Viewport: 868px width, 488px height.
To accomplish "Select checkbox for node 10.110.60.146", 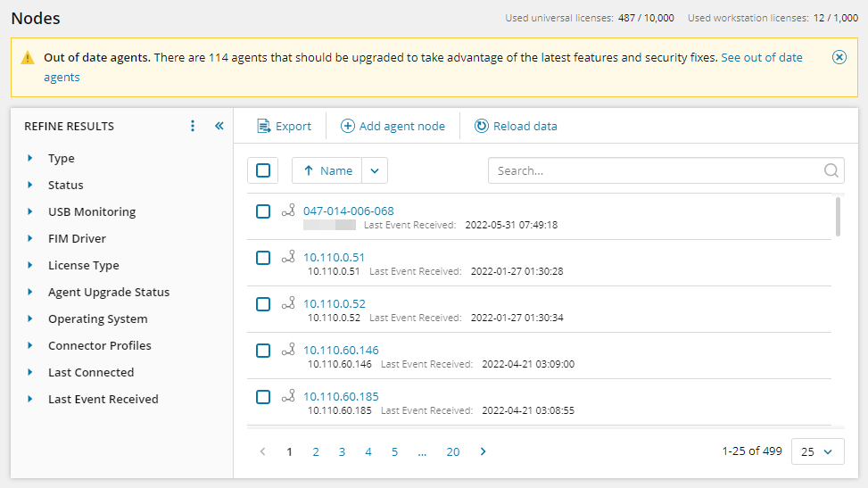I will (263, 350).
